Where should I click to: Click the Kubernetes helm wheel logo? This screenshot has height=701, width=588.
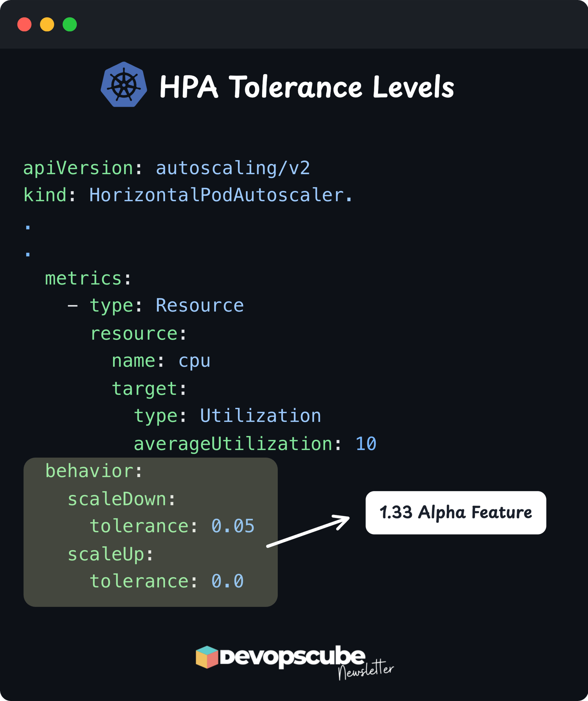[x=124, y=85]
